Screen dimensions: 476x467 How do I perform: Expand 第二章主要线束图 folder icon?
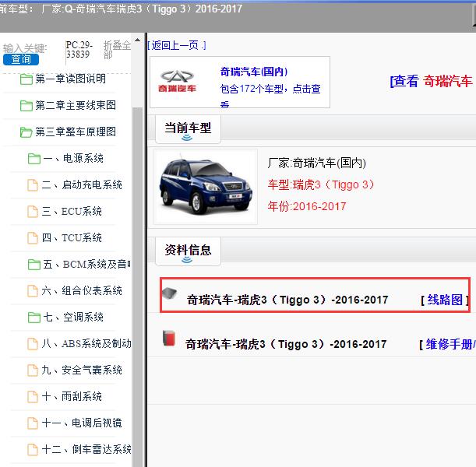point(26,106)
